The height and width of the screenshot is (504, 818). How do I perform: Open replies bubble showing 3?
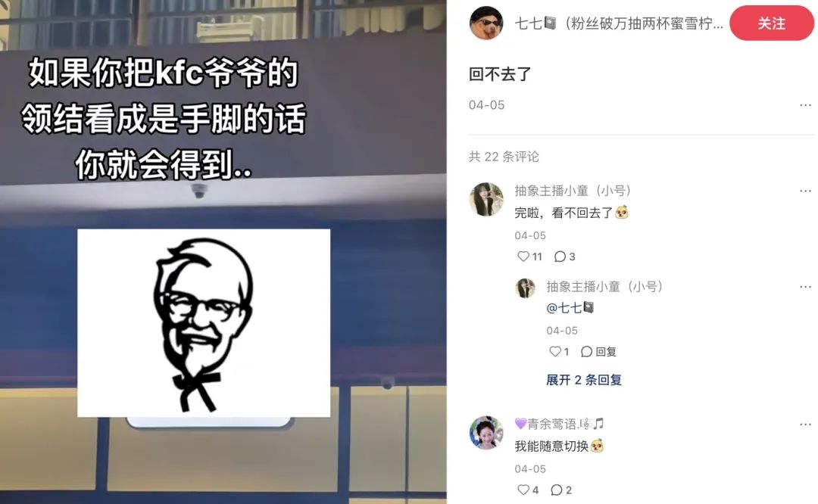564,257
